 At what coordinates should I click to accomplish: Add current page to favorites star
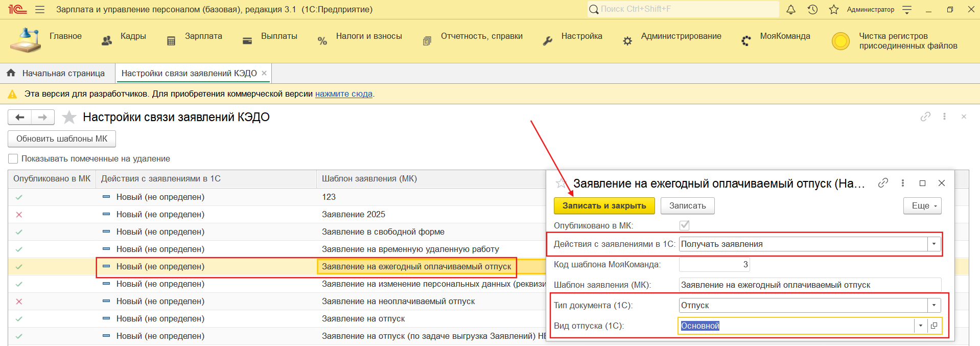click(x=69, y=118)
